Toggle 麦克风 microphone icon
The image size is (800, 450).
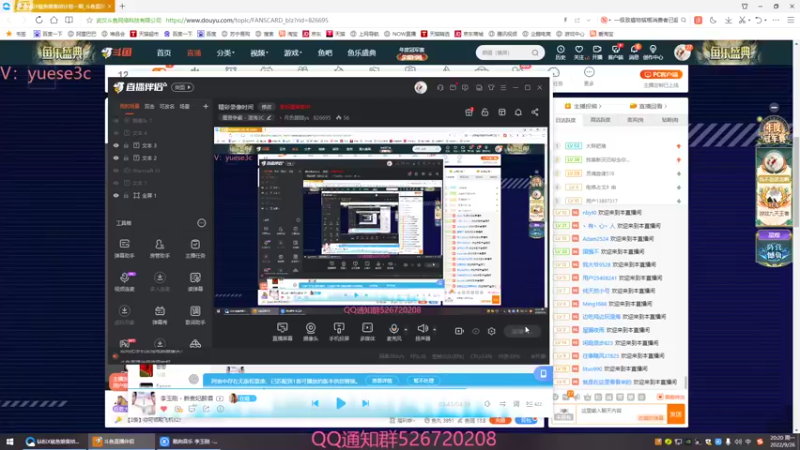point(393,329)
